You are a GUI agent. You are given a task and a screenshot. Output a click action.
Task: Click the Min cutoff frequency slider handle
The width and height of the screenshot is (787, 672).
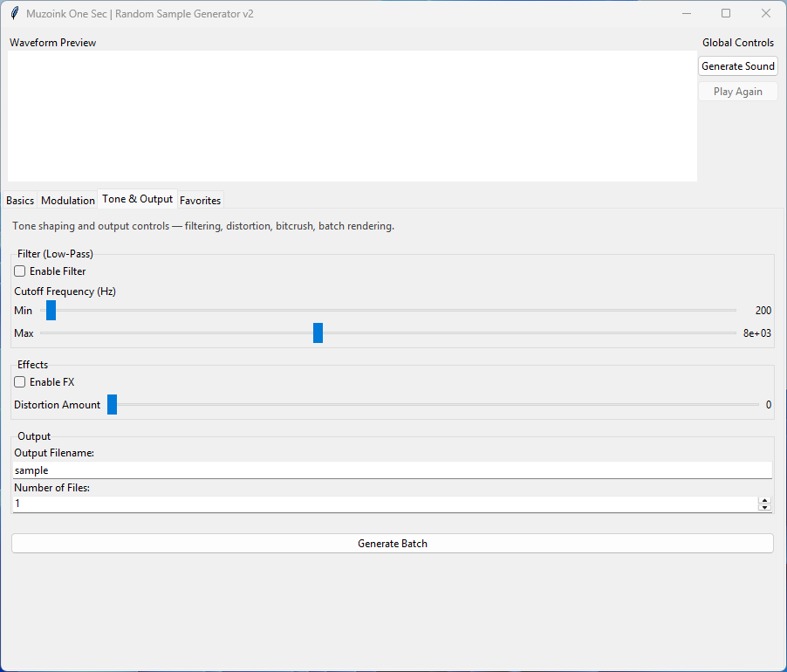51,310
